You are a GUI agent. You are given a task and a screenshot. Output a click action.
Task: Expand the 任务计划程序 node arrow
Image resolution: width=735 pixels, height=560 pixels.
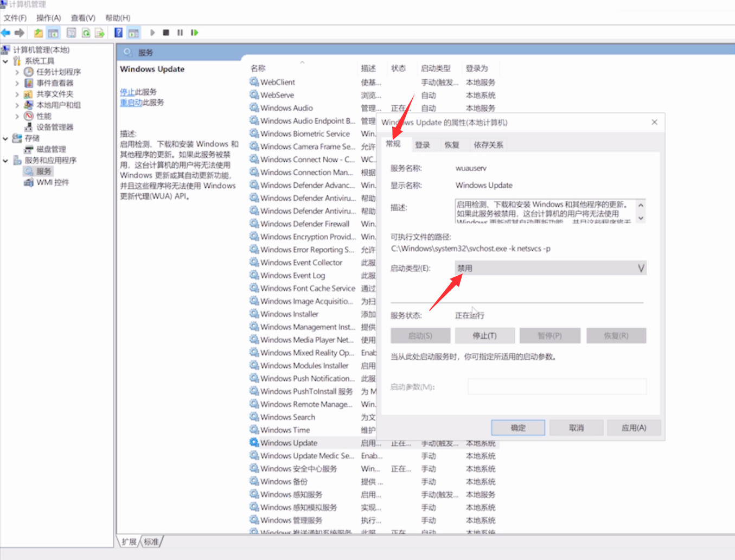pyautogui.click(x=17, y=72)
